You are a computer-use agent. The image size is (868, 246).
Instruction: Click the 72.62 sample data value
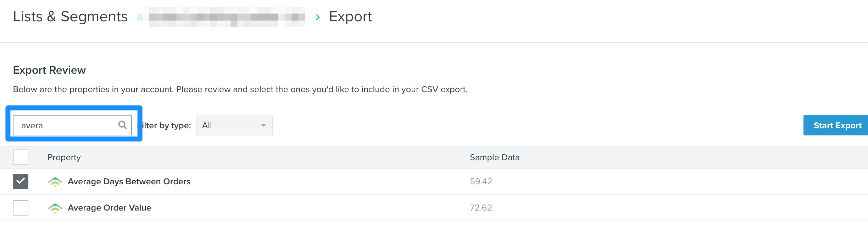point(481,208)
